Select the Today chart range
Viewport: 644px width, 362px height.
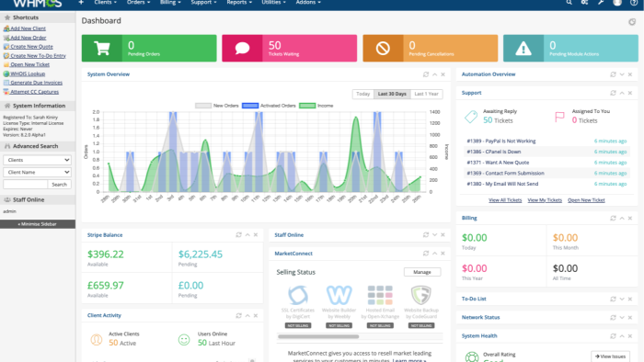tap(363, 94)
